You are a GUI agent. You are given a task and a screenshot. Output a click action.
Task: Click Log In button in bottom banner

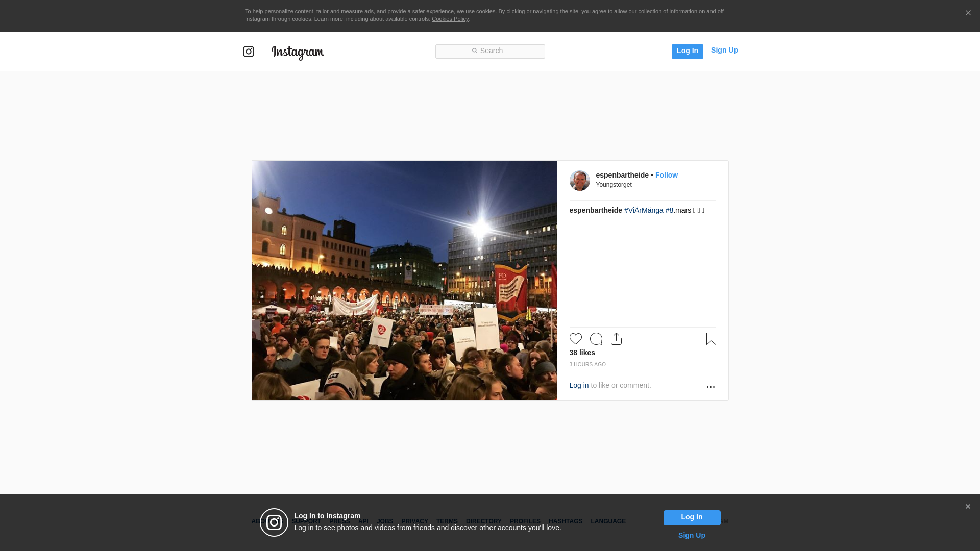pyautogui.click(x=692, y=518)
